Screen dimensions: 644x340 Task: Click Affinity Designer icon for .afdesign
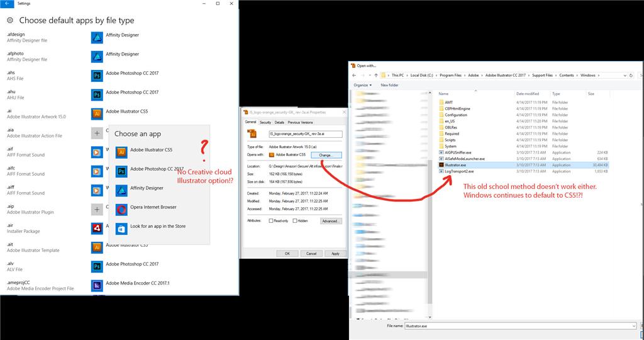coord(97,38)
